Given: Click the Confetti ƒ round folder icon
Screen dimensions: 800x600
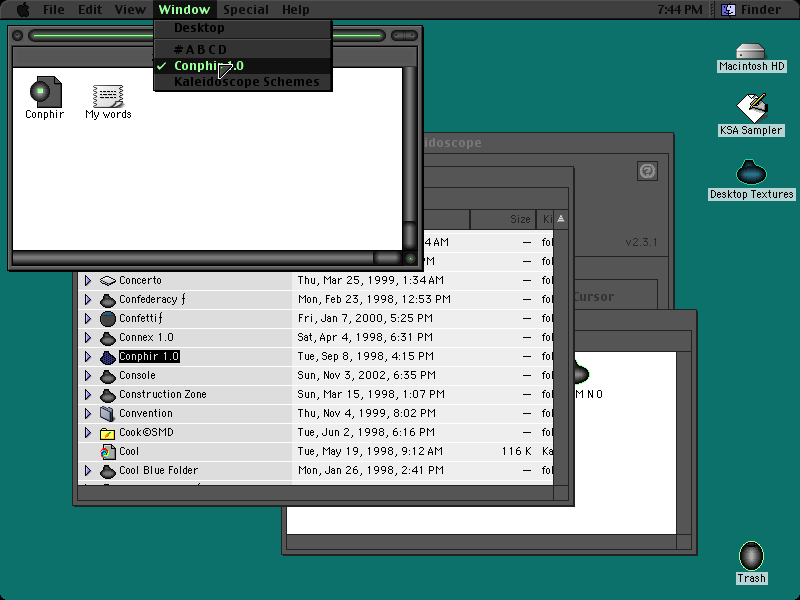Looking at the screenshot, I should [108, 319].
